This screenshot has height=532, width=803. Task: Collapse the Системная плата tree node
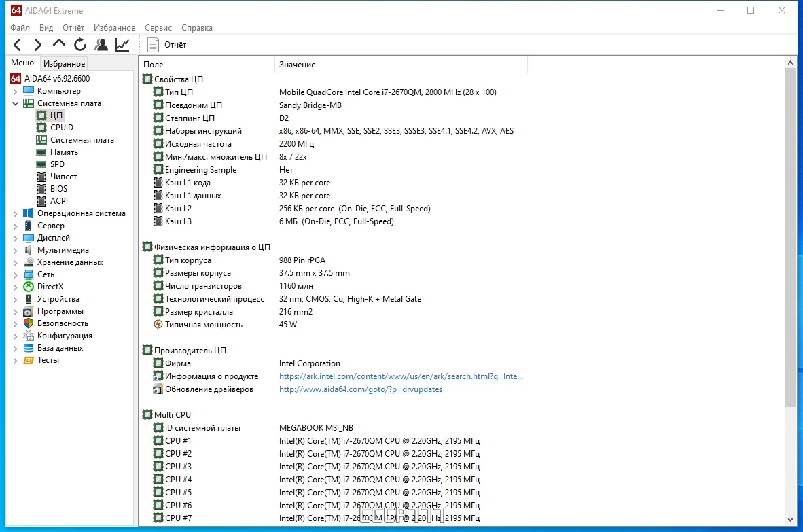click(15, 103)
